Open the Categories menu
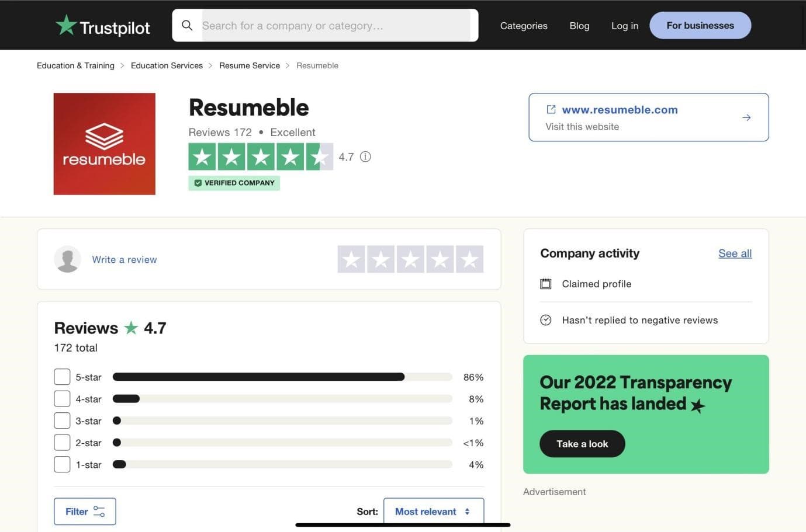 (524, 26)
